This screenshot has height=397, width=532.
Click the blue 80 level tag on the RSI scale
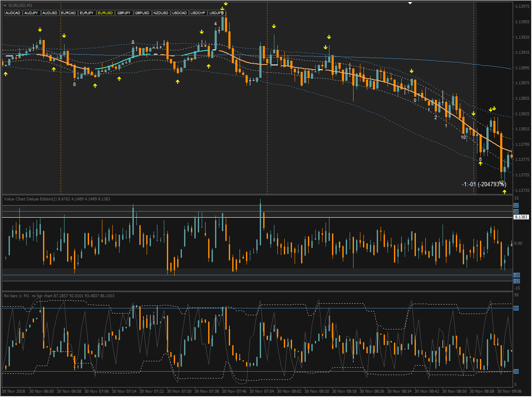click(x=517, y=308)
